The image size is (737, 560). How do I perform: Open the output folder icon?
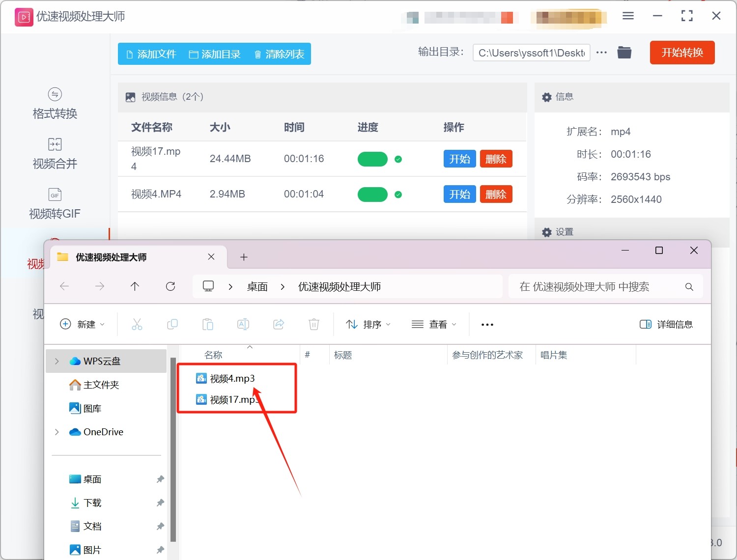(624, 53)
